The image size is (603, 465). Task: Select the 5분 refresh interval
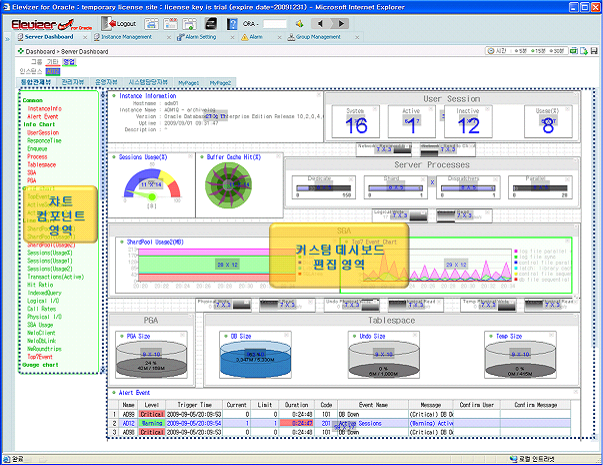(521, 51)
